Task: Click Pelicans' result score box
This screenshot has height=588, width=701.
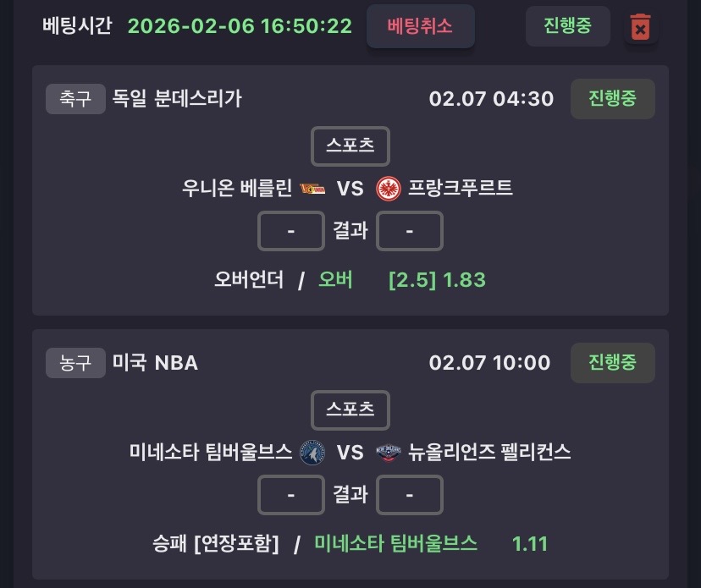Action: coord(409,494)
